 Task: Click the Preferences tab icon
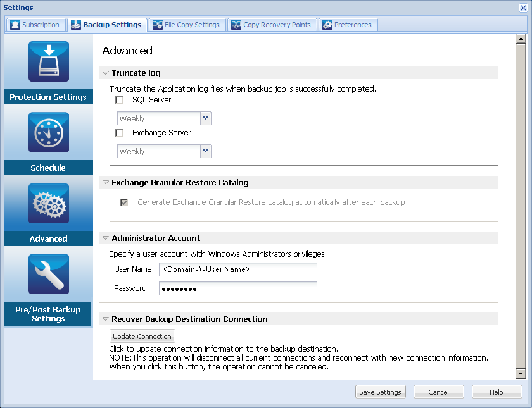[327, 24]
